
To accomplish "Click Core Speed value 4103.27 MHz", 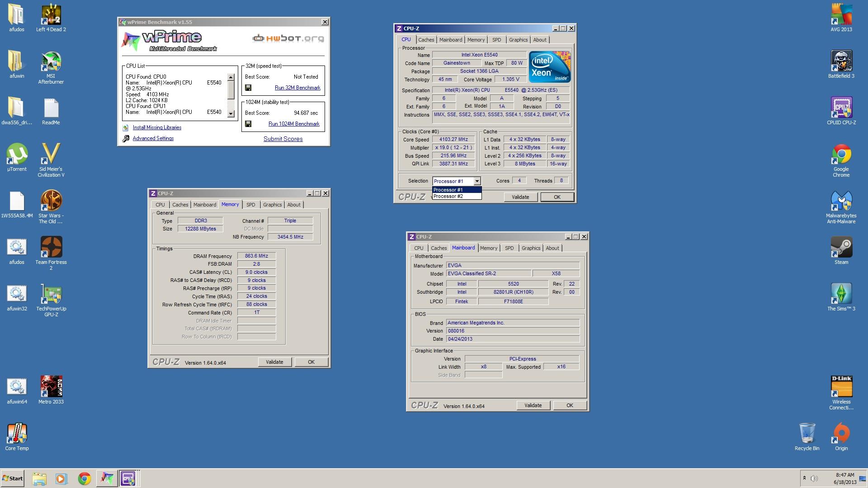I will 453,140.
